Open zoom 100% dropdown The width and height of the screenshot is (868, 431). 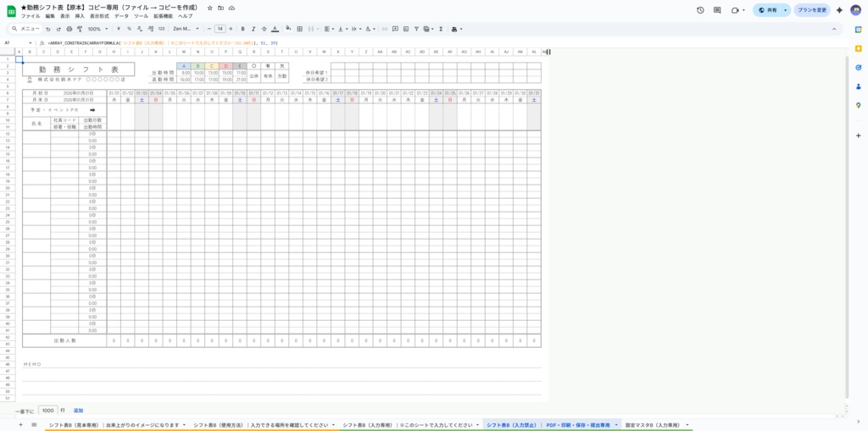point(98,29)
